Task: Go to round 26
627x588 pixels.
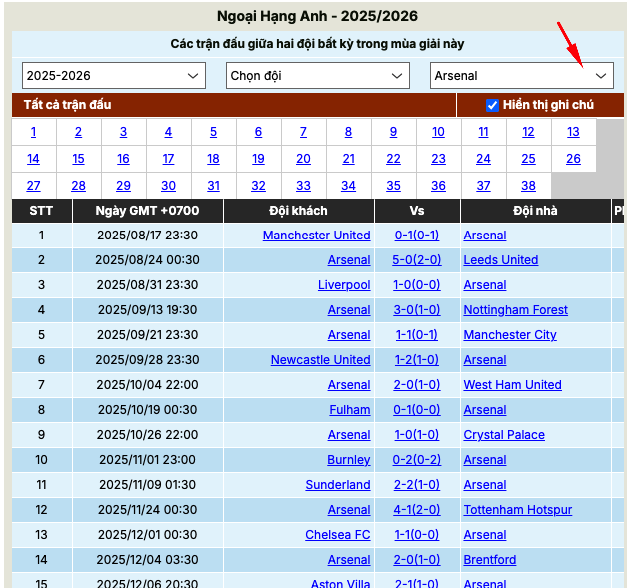Action: pos(573,159)
